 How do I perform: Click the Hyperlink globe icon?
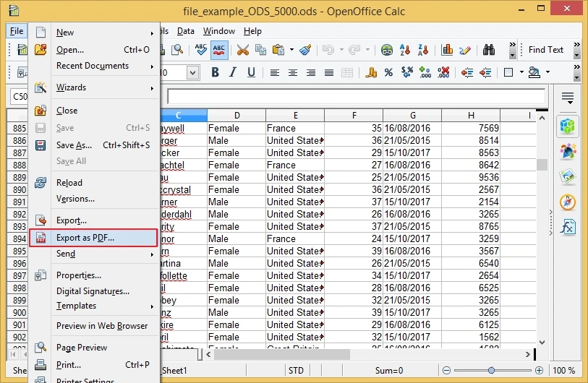tap(387, 50)
